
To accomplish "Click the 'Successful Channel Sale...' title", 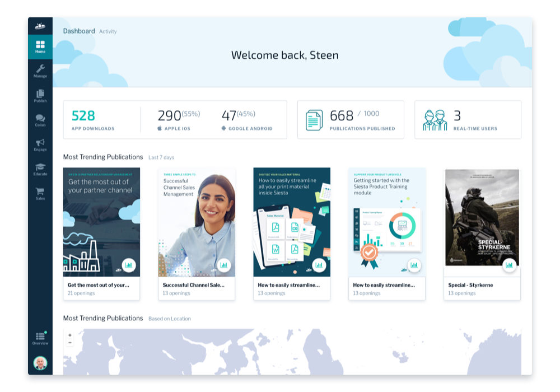I will tap(194, 285).
